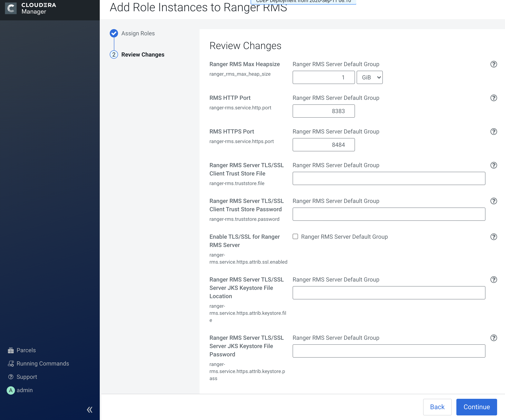
Task: Open help icon for RMS HTTP Port
Action: [493, 98]
